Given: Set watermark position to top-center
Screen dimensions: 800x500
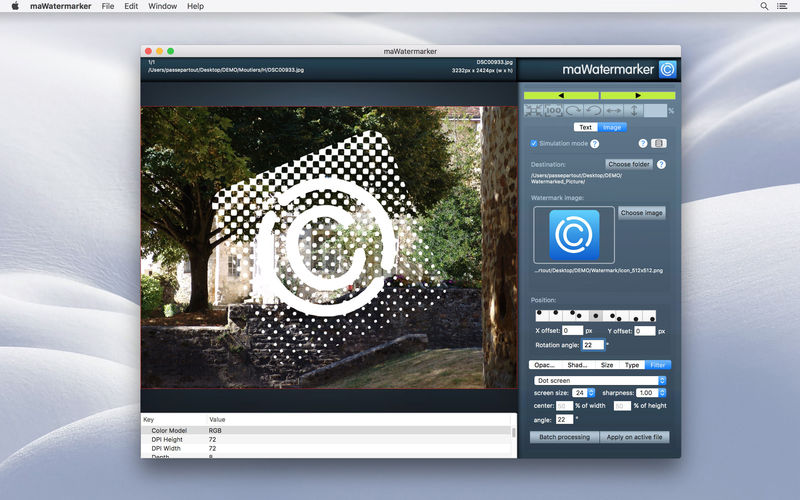Looking at the screenshot, I should [x=556, y=316].
